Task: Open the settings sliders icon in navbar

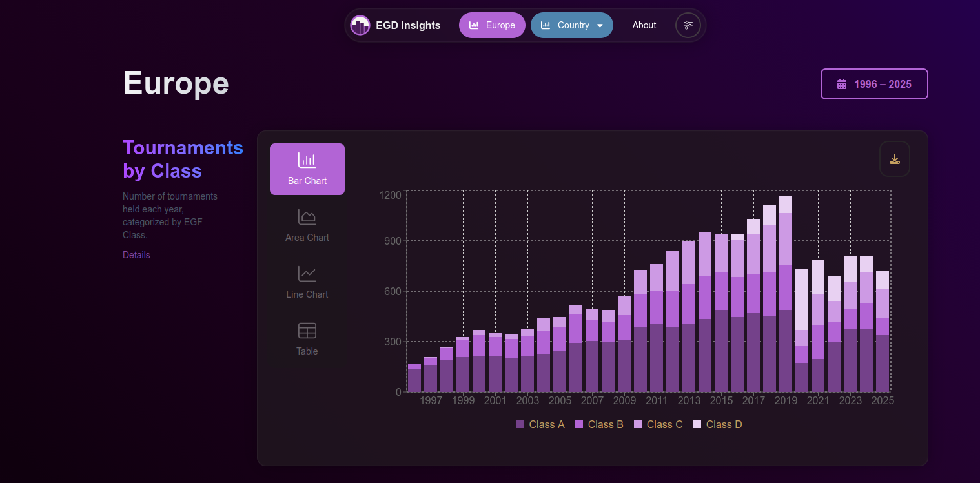Action: pyautogui.click(x=688, y=25)
